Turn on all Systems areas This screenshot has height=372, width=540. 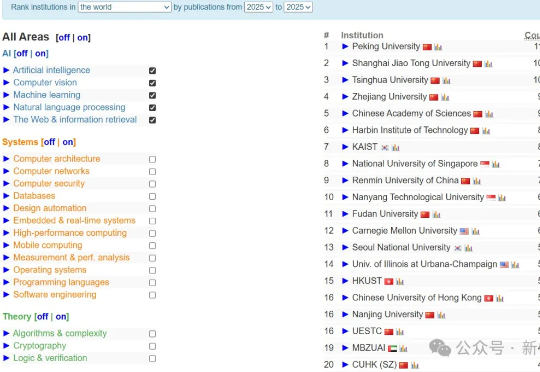pos(68,142)
